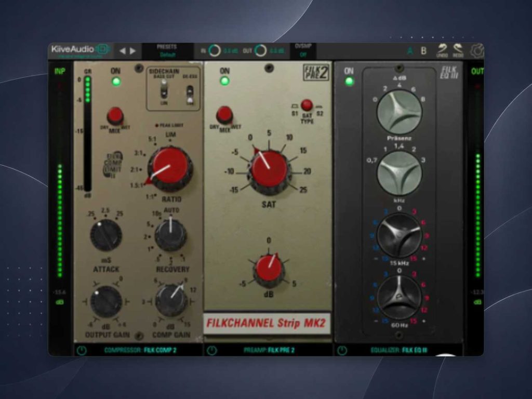Adjust the IN gain knob in header

215,51
